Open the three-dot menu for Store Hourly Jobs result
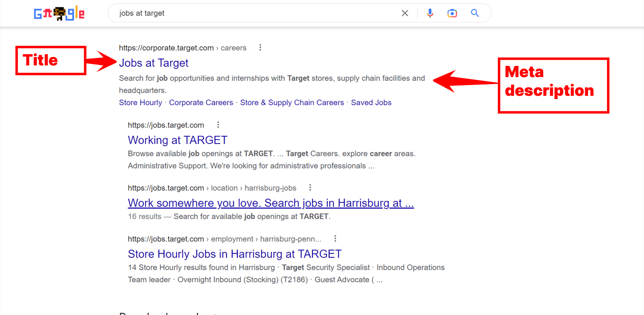The width and height of the screenshot is (644, 315). pyautogui.click(x=335, y=238)
